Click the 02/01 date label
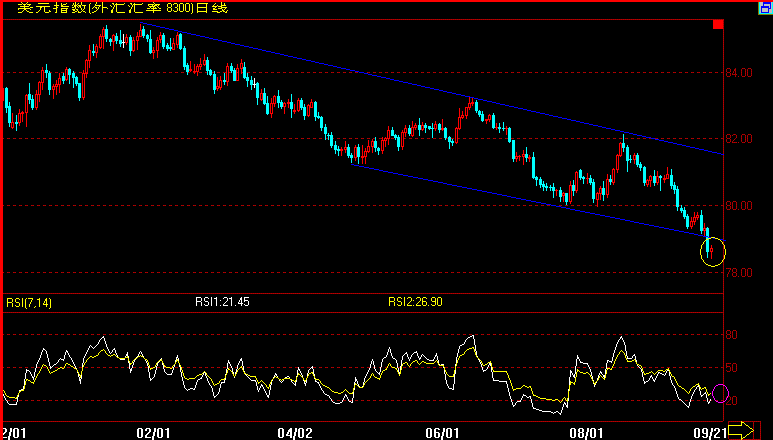The height and width of the screenshot is (440, 773). pos(153,433)
